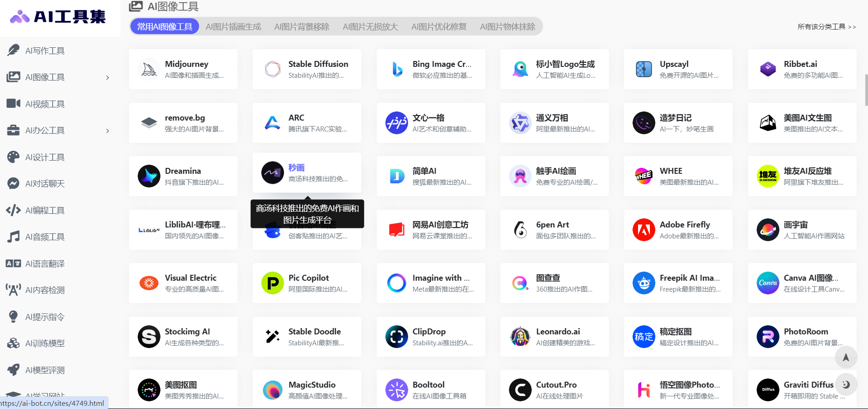This screenshot has height=409, width=868.
Task: Click the Leonardo.ai portrait icon
Action: pos(520,337)
